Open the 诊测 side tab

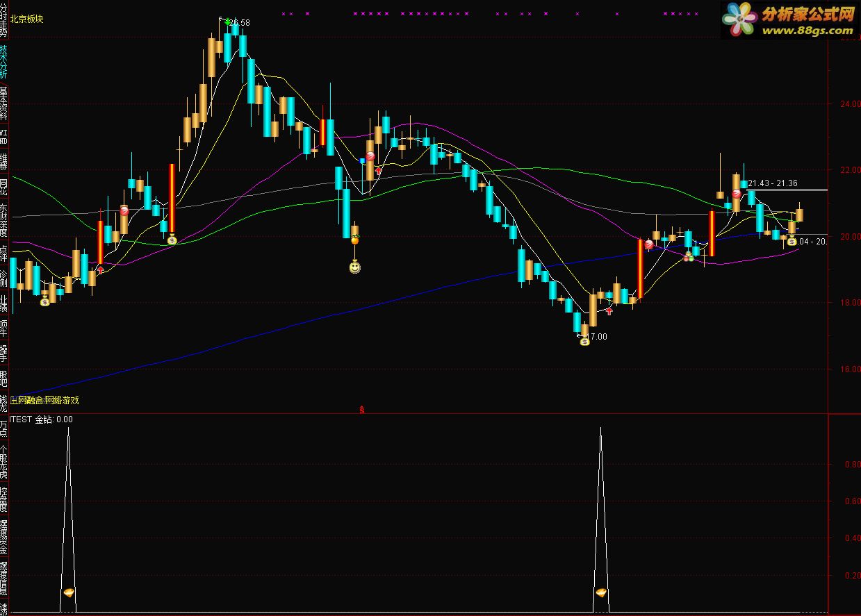point(4,279)
